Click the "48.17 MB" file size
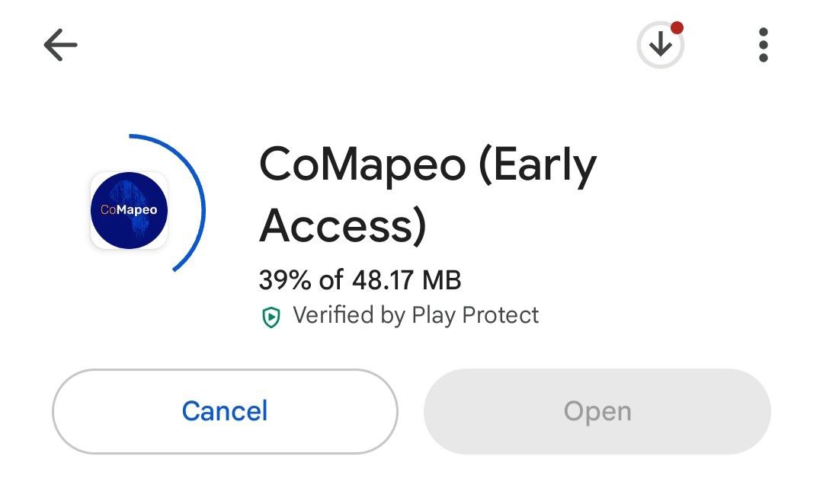Screen dimensions: 823x504 (x=406, y=280)
